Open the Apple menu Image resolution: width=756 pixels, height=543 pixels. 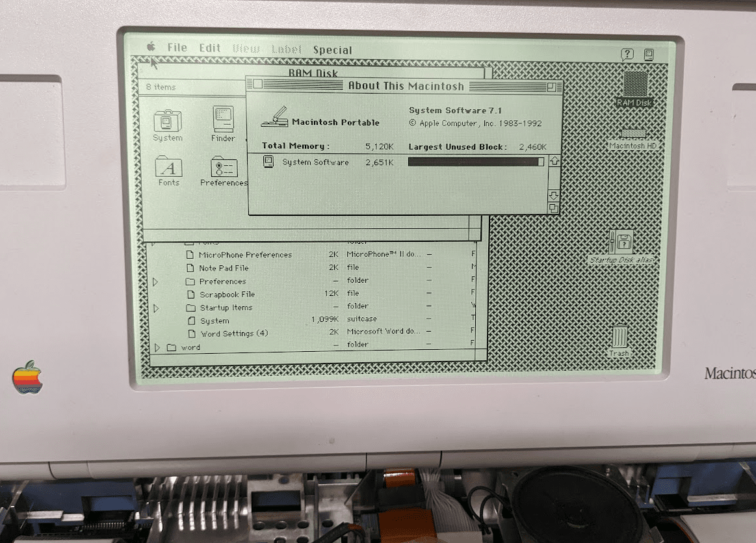coord(151,47)
